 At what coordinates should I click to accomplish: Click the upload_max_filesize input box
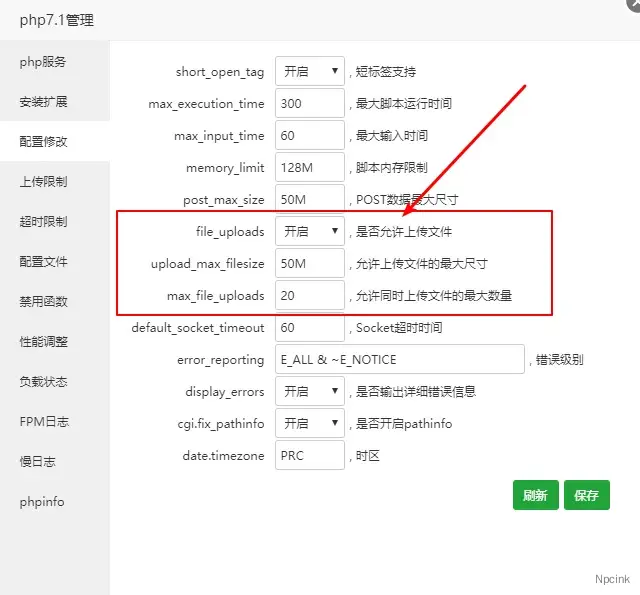309,264
